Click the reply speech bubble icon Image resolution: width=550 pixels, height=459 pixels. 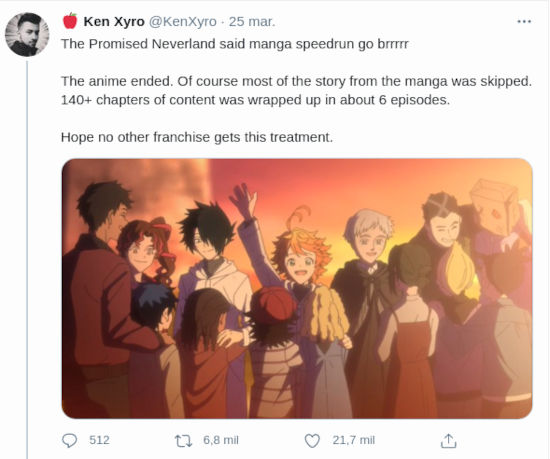69,440
